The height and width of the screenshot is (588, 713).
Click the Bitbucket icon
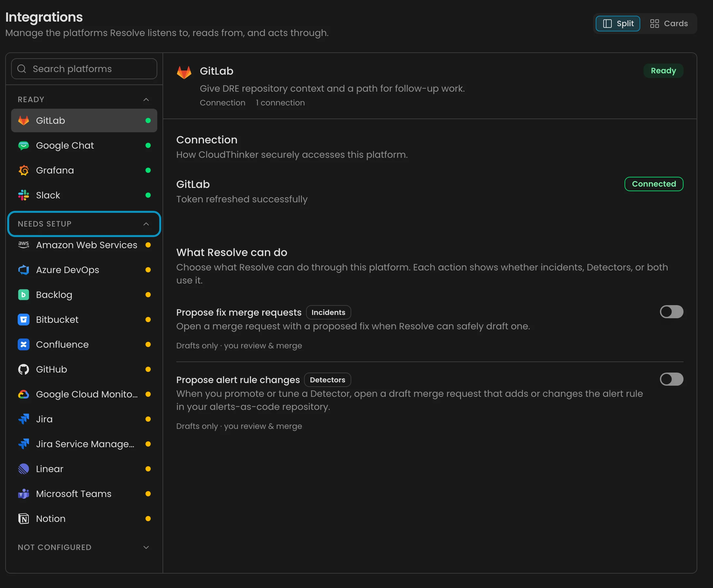coord(23,320)
